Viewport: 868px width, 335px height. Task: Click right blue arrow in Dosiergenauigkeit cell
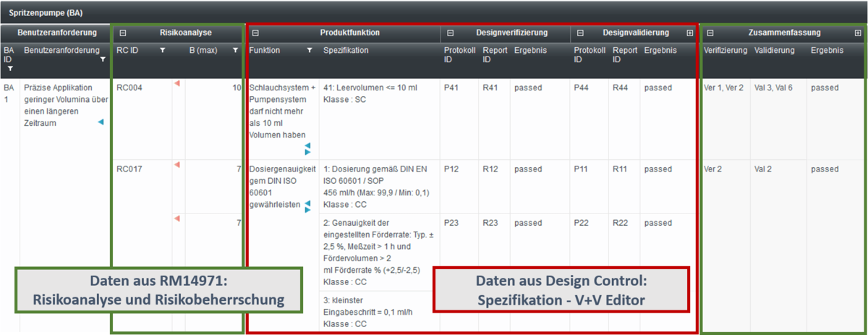(x=307, y=210)
